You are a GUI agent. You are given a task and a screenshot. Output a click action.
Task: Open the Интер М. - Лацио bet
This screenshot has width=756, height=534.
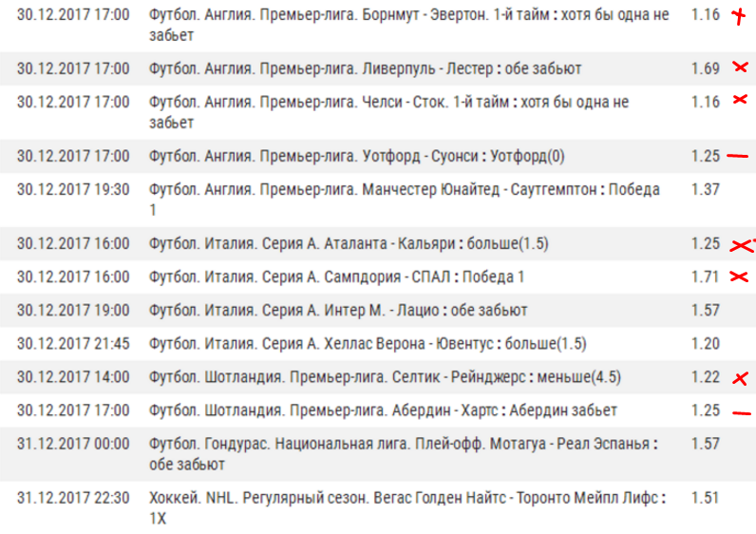click(x=338, y=311)
